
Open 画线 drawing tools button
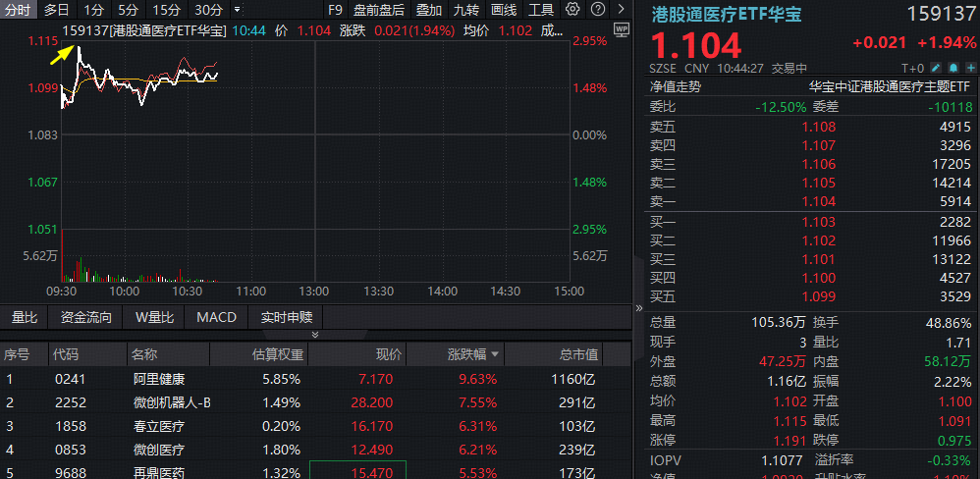tap(503, 10)
